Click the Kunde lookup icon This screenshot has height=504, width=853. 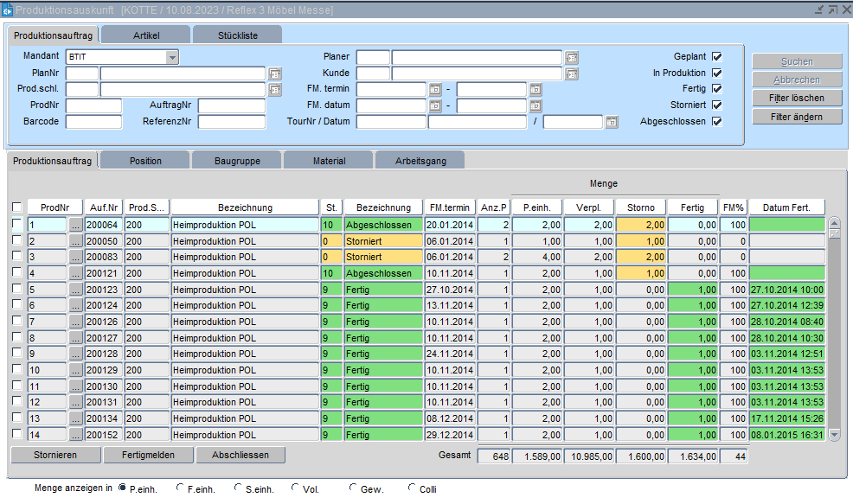tap(571, 73)
